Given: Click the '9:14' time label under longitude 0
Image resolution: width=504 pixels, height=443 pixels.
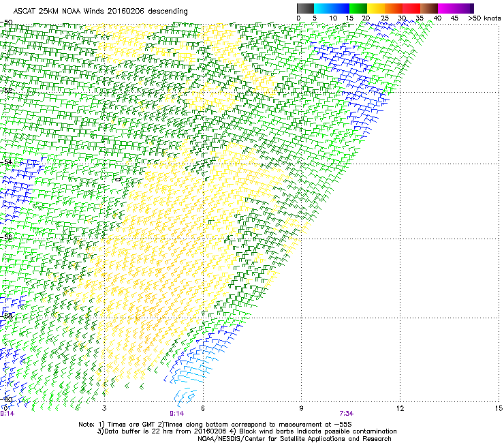Looking at the screenshot, I should click(7, 414).
